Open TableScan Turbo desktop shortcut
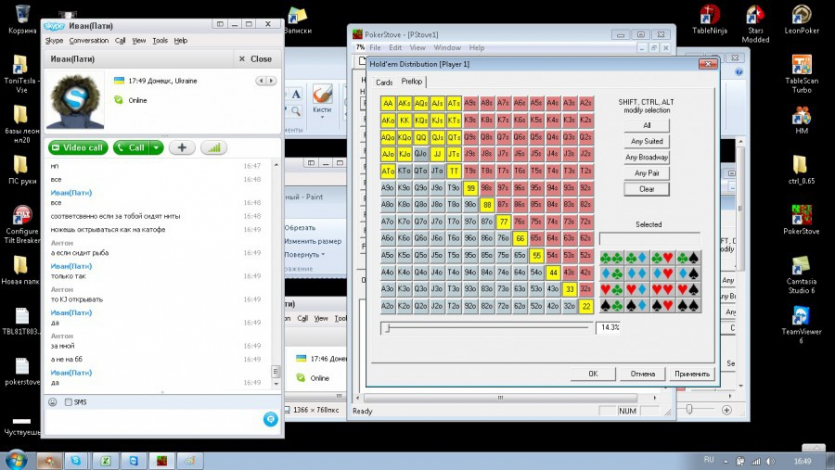The height and width of the screenshot is (470, 835). (801, 73)
